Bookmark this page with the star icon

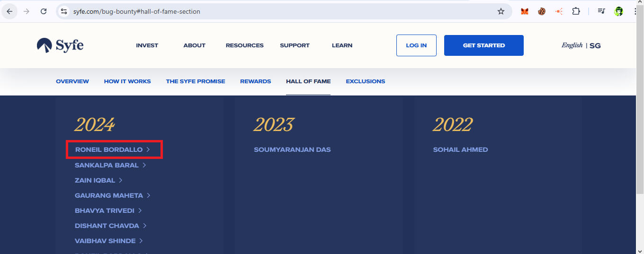click(x=501, y=11)
